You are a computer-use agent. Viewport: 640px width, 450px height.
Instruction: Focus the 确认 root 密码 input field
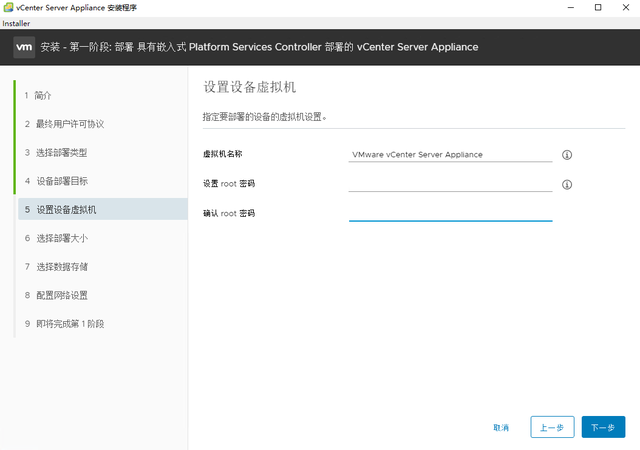(x=450, y=214)
